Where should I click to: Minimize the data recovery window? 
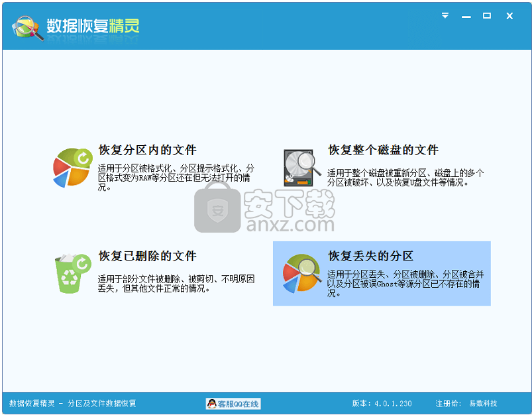pyautogui.click(x=466, y=17)
